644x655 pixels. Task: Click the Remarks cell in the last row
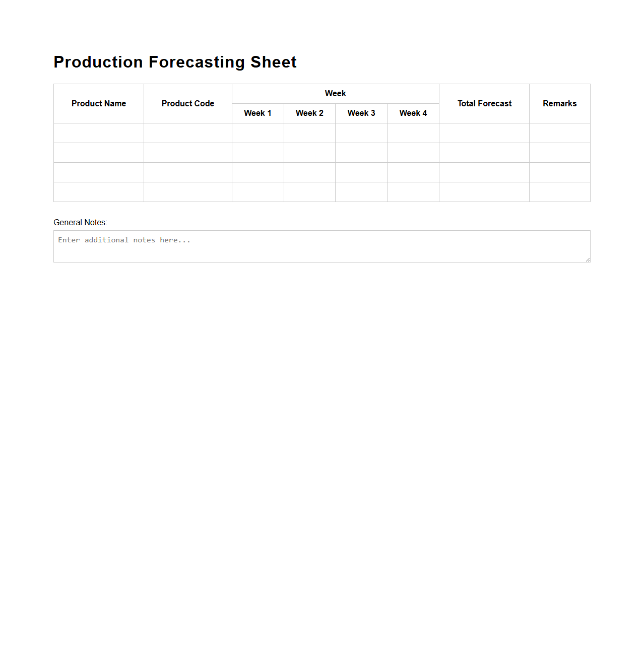coord(559,192)
